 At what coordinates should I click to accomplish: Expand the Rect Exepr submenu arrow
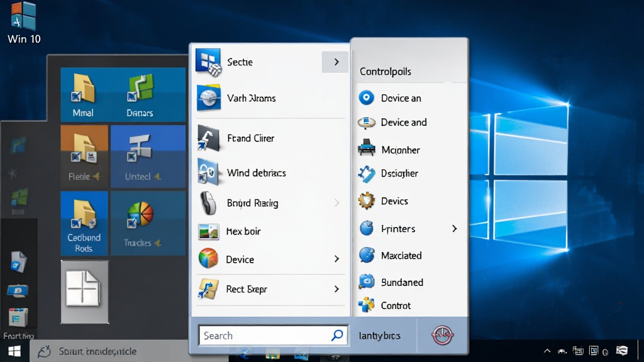coord(337,289)
